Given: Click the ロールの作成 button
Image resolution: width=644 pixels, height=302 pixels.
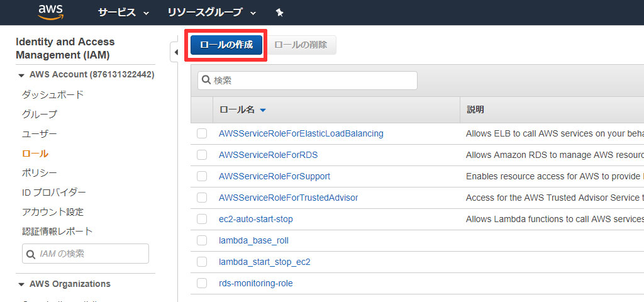Looking at the screenshot, I should 226,45.
